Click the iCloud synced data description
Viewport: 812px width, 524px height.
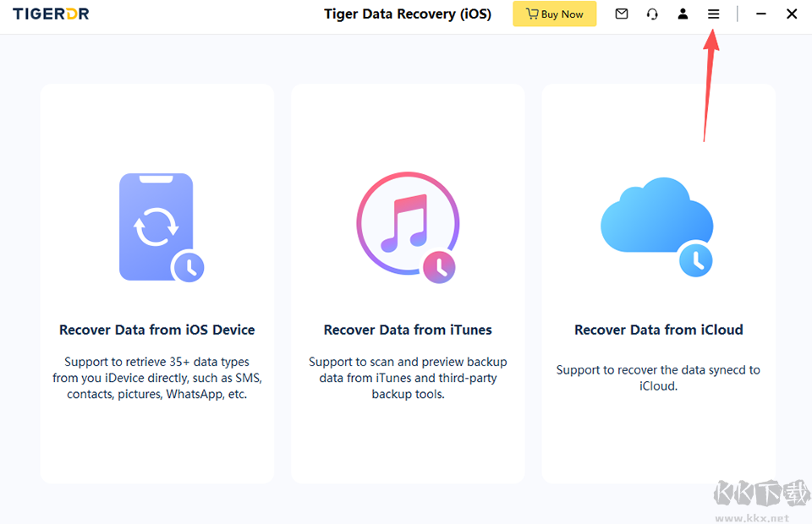tap(658, 378)
